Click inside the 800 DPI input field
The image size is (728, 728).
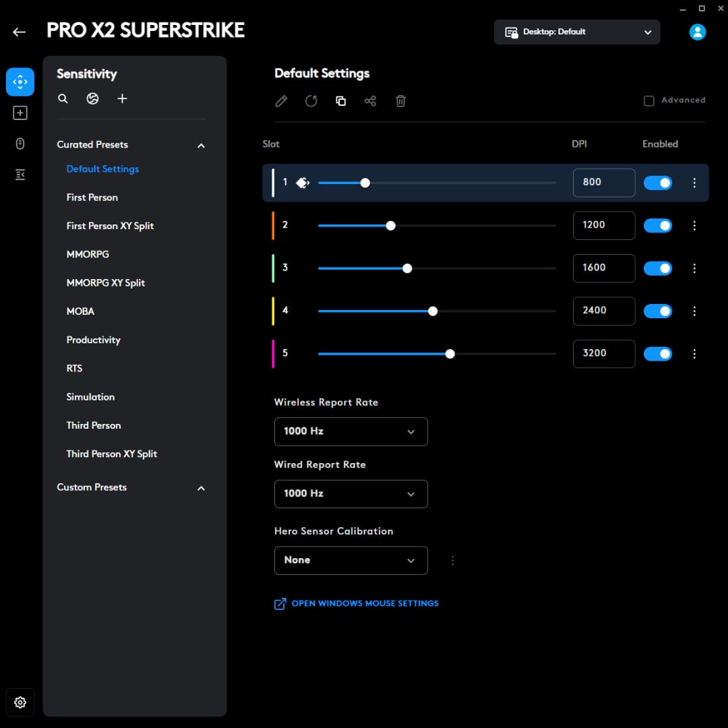click(x=603, y=182)
